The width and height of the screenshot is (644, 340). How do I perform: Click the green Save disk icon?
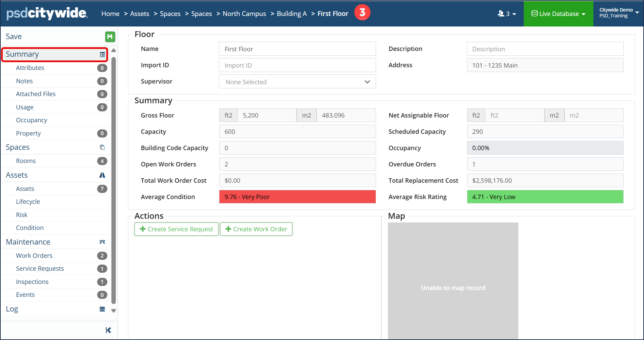coord(110,37)
